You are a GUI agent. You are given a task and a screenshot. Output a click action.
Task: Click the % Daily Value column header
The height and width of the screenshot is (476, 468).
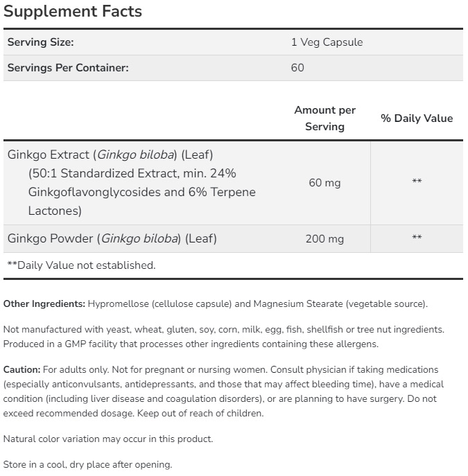tap(417, 118)
